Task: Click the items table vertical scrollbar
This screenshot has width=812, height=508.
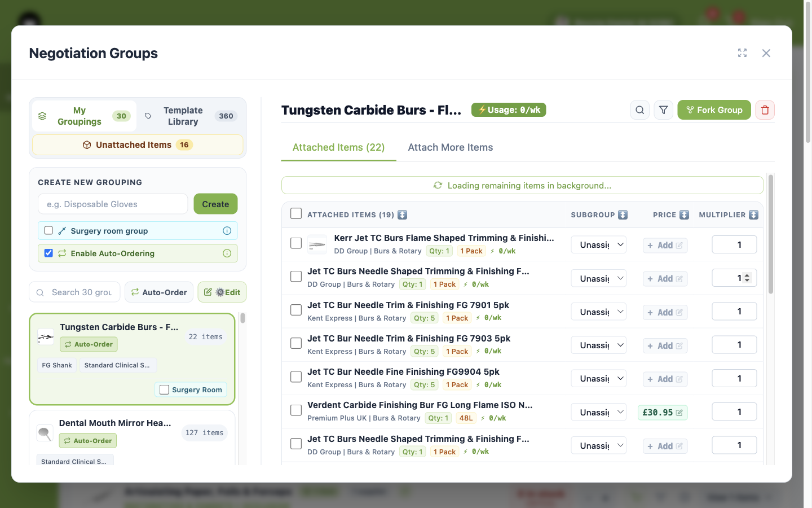Action: (x=770, y=234)
